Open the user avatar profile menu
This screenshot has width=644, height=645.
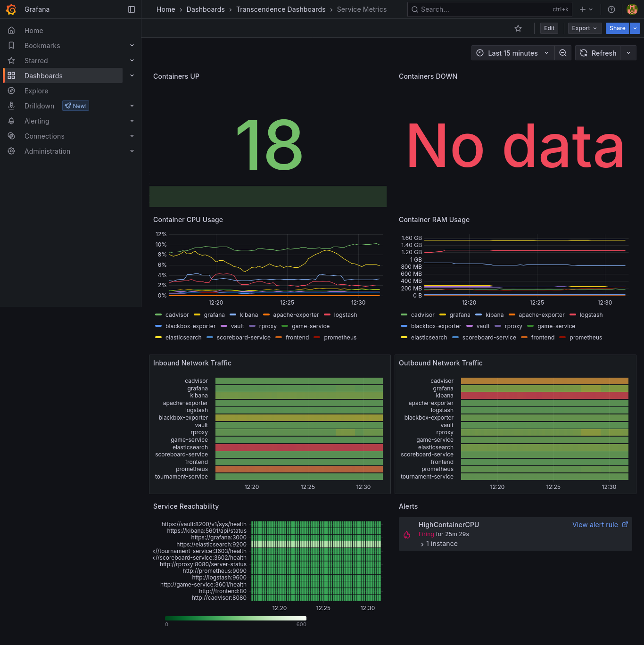click(632, 9)
